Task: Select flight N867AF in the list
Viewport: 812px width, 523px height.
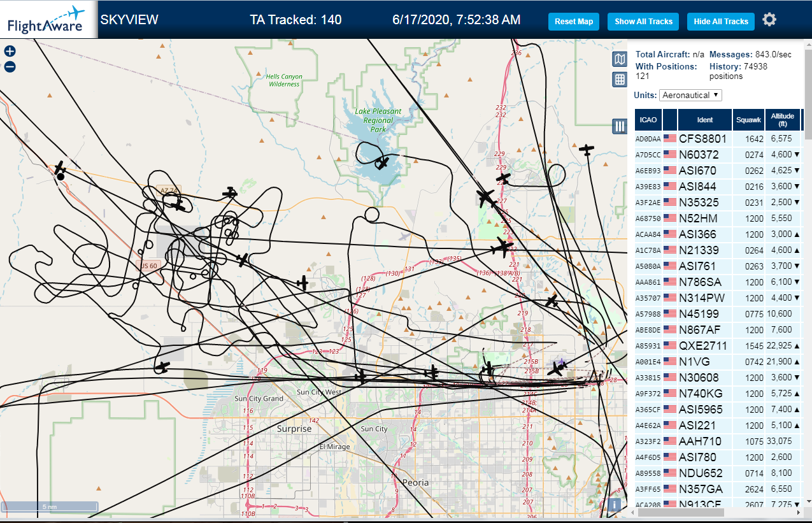Action: 700,329
